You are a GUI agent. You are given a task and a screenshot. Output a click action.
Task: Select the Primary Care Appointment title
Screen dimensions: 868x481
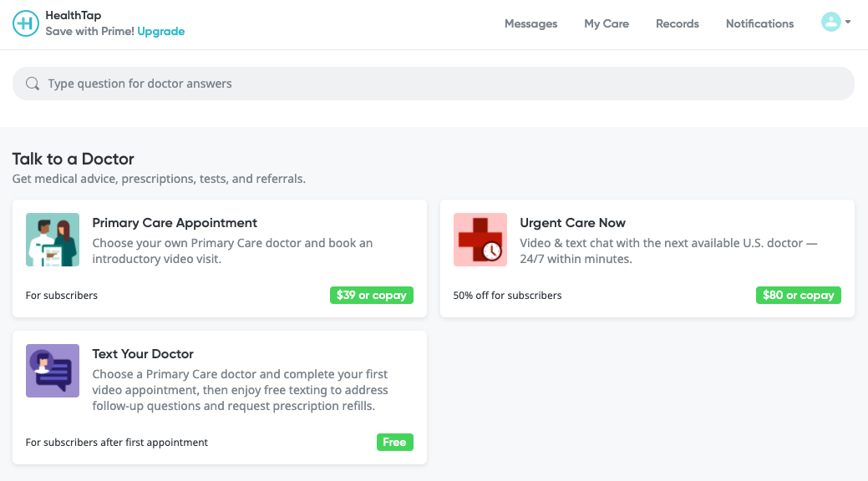point(175,222)
